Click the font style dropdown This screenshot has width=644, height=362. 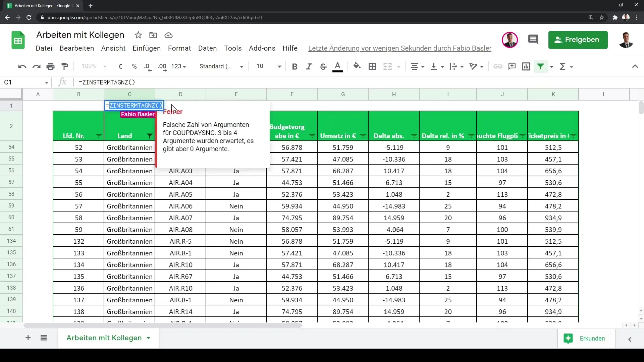pyautogui.click(x=221, y=66)
